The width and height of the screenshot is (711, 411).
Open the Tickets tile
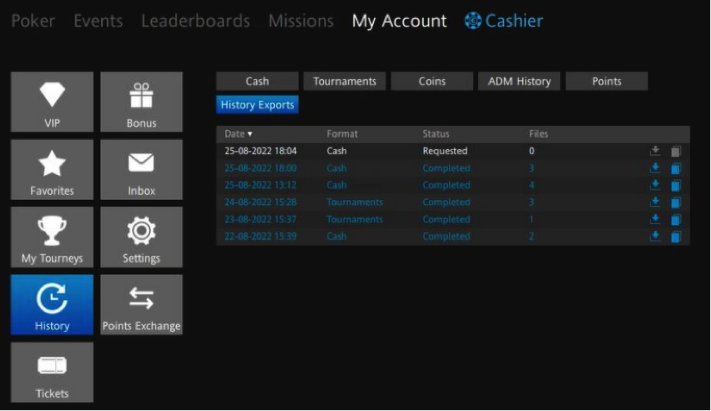[52, 372]
